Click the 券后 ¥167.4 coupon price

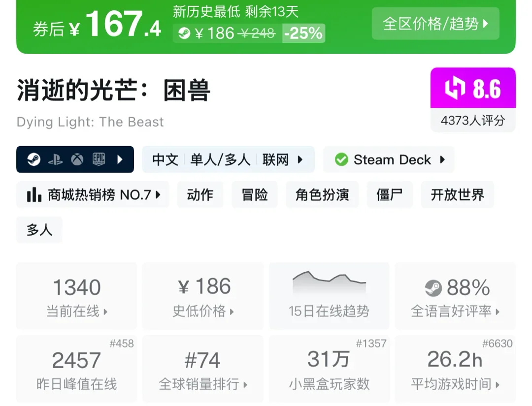tap(97, 25)
